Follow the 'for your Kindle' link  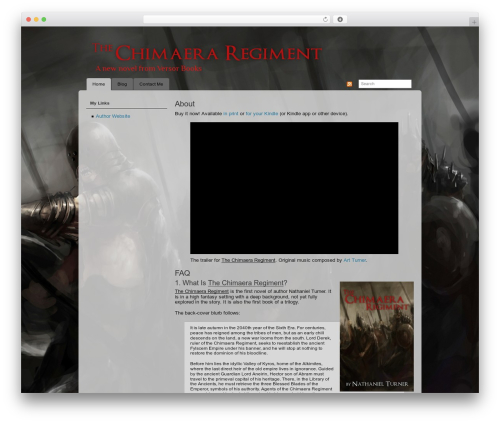pos(262,114)
